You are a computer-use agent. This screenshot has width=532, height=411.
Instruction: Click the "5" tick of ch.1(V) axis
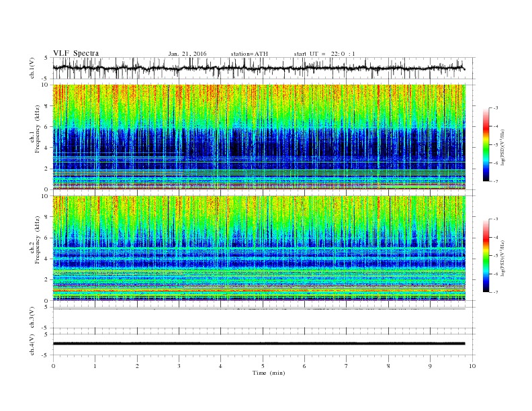46,58
